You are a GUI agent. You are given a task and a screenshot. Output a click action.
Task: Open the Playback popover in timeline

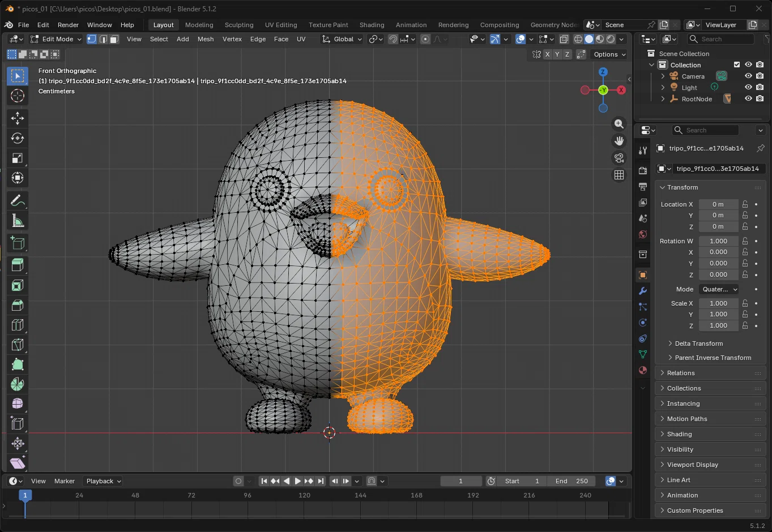103,481
